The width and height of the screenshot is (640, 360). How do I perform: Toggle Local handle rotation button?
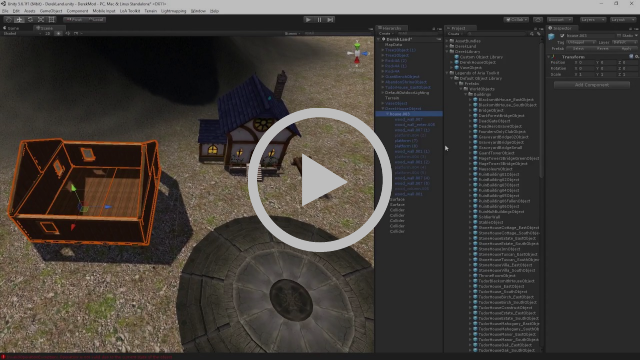point(96,19)
